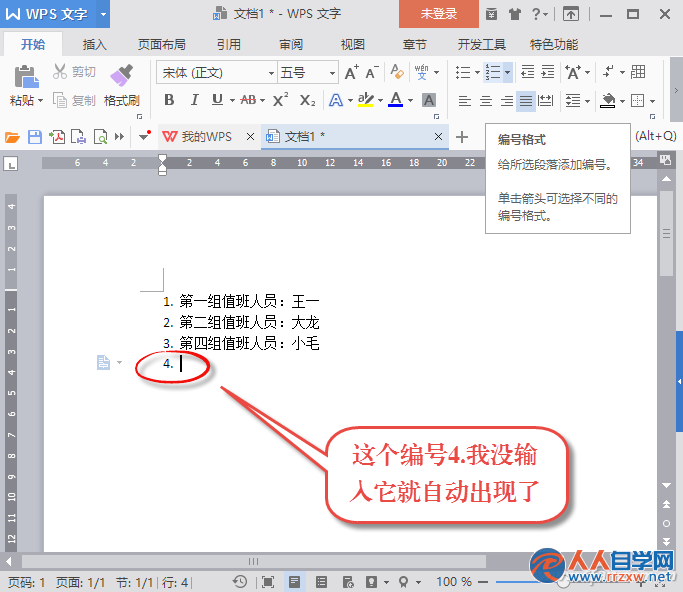Click zoom out minus on zoom slider

[483, 582]
